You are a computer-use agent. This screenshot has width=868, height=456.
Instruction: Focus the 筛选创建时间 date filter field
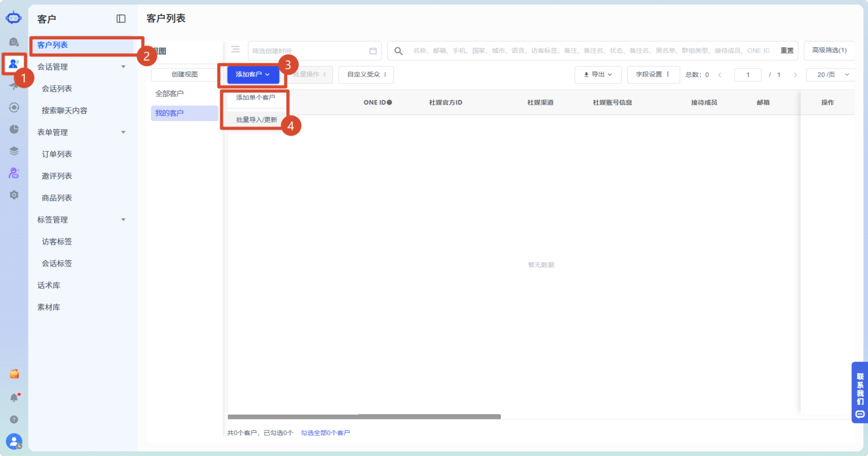[315, 51]
